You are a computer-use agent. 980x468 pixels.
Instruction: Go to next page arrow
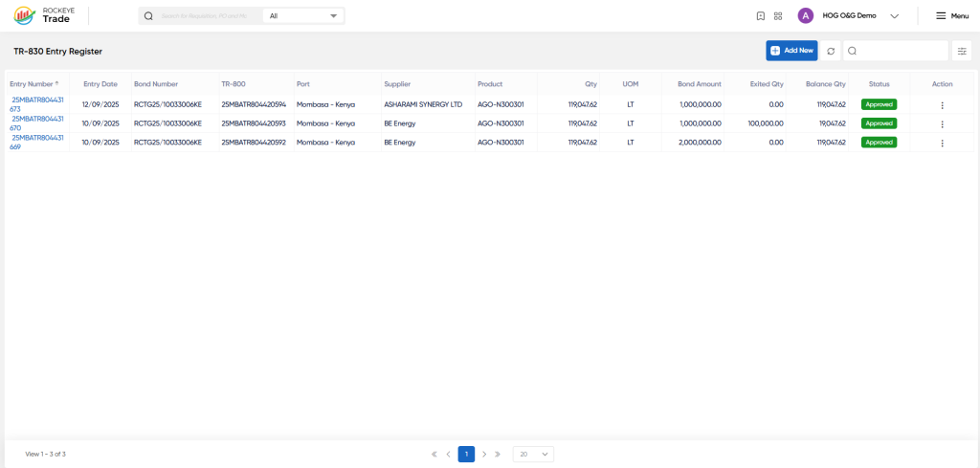[484, 455]
